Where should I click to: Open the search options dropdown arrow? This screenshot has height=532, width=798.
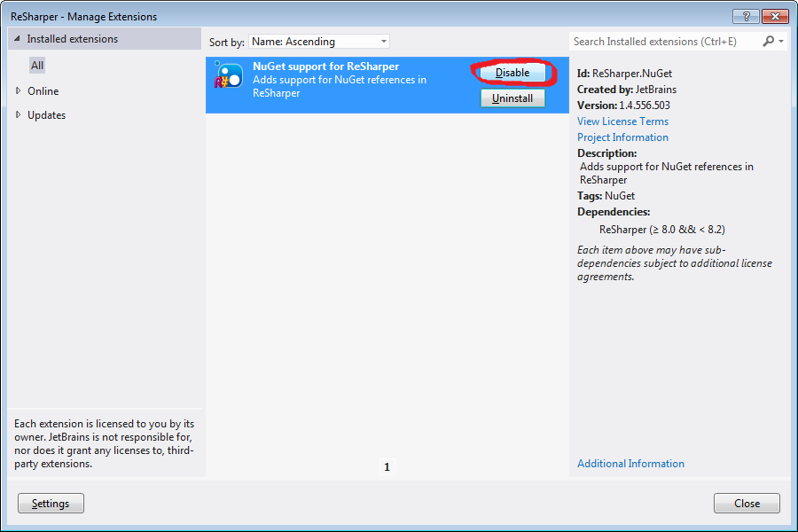coord(781,42)
